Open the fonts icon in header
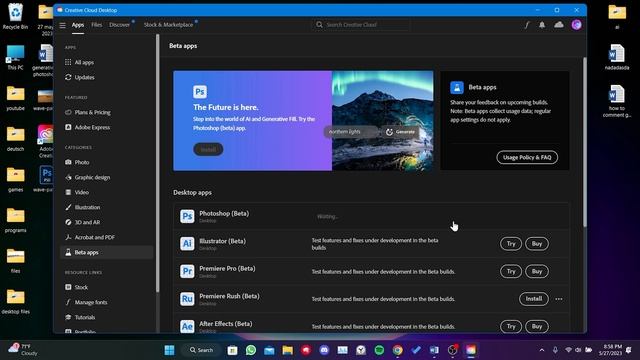The image size is (640, 360). [x=527, y=25]
